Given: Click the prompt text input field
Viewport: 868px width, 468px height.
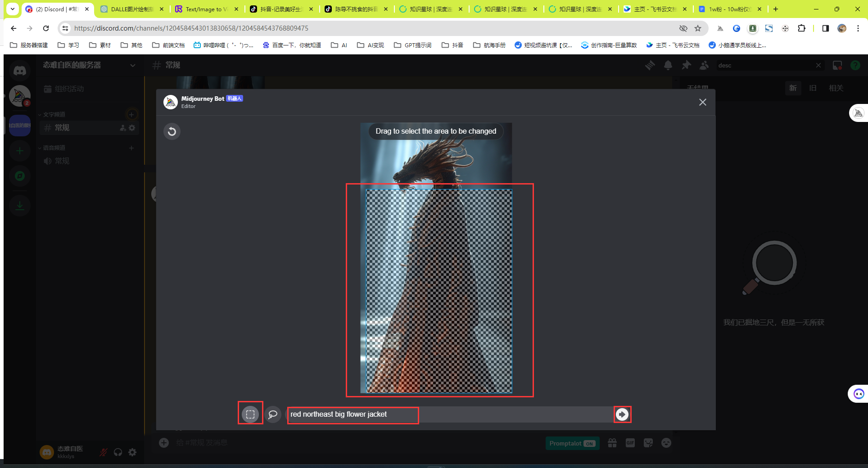Looking at the screenshot, I should 450,414.
